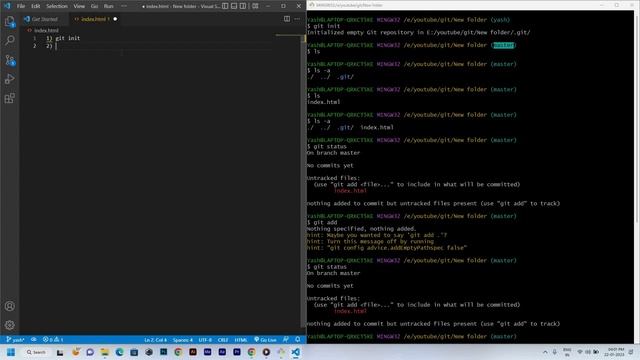Click the MINGW64 terminal title bar icon
The height and width of the screenshot is (360, 640).
pyautogui.click(x=312, y=5)
